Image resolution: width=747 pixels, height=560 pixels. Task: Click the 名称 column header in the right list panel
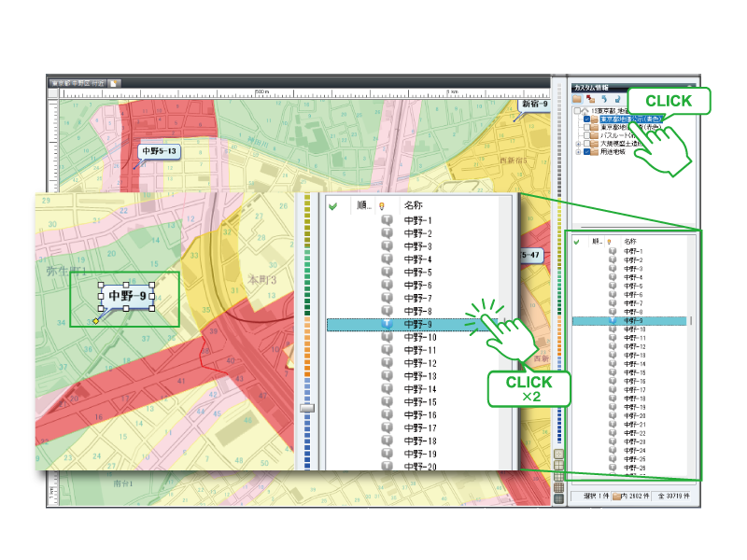(630, 242)
